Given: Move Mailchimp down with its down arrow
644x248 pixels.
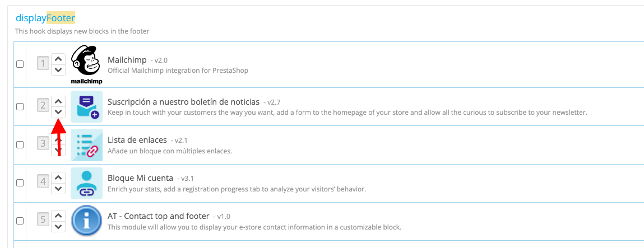Looking at the screenshot, I should point(58,69).
